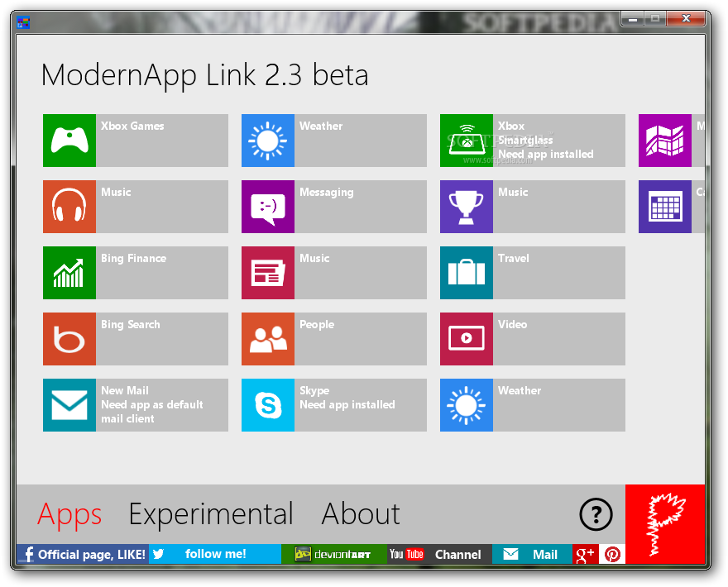The image size is (728, 587).
Task: Minimize the ModernApp Link window
Action: click(x=632, y=19)
